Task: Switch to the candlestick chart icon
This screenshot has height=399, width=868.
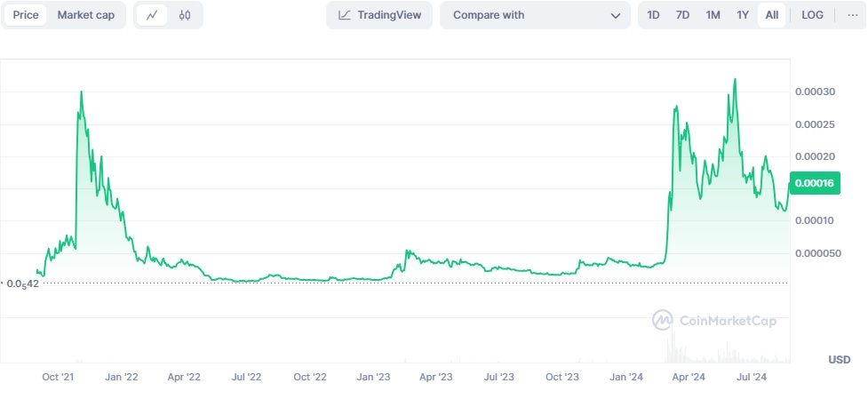Action: pos(185,15)
